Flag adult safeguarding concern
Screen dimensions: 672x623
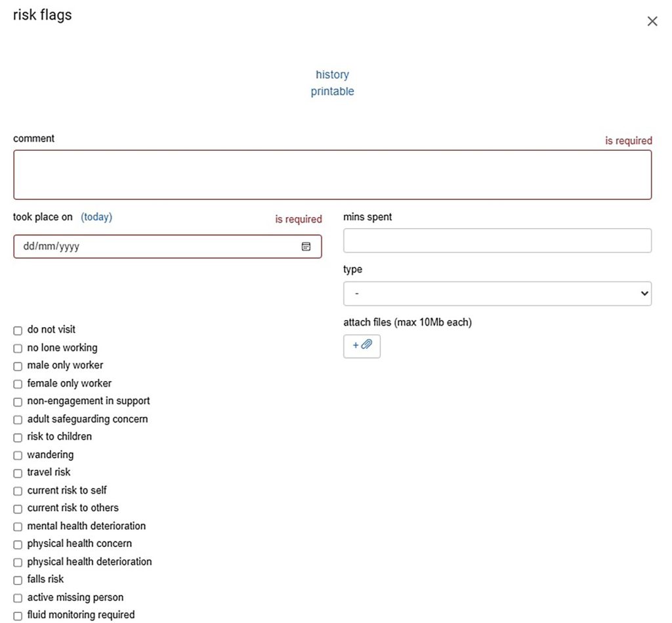tap(18, 420)
